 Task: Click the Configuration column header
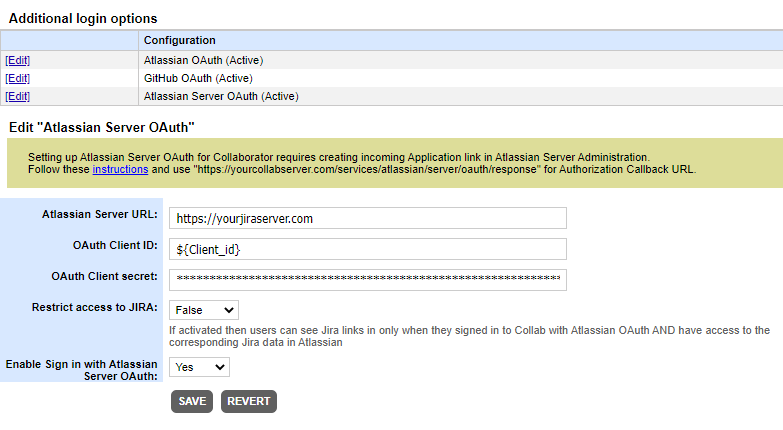[180, 41]
